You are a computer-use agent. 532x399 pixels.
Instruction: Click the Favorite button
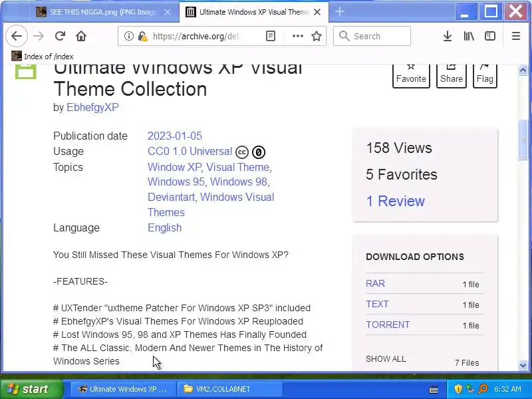click(x=411, y=75)
